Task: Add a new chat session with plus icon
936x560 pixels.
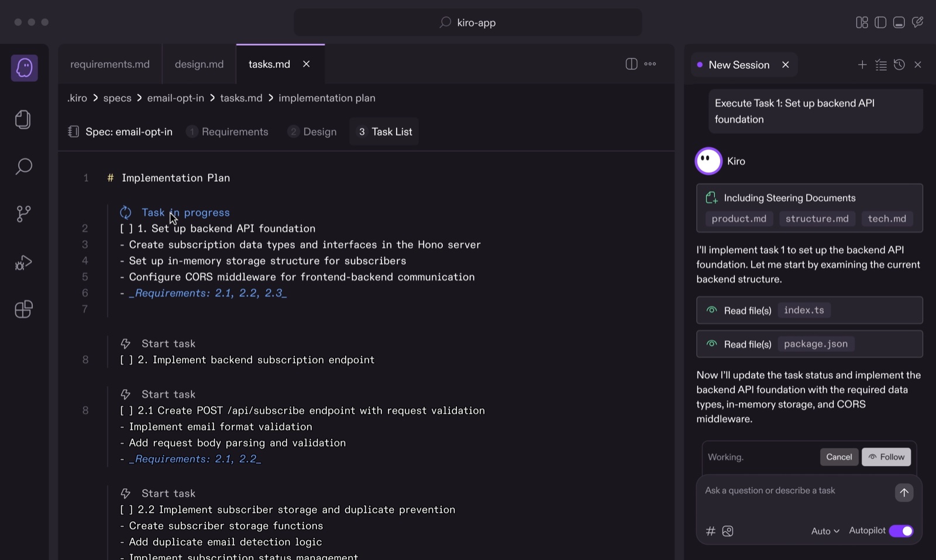Action: pos(862,65)
